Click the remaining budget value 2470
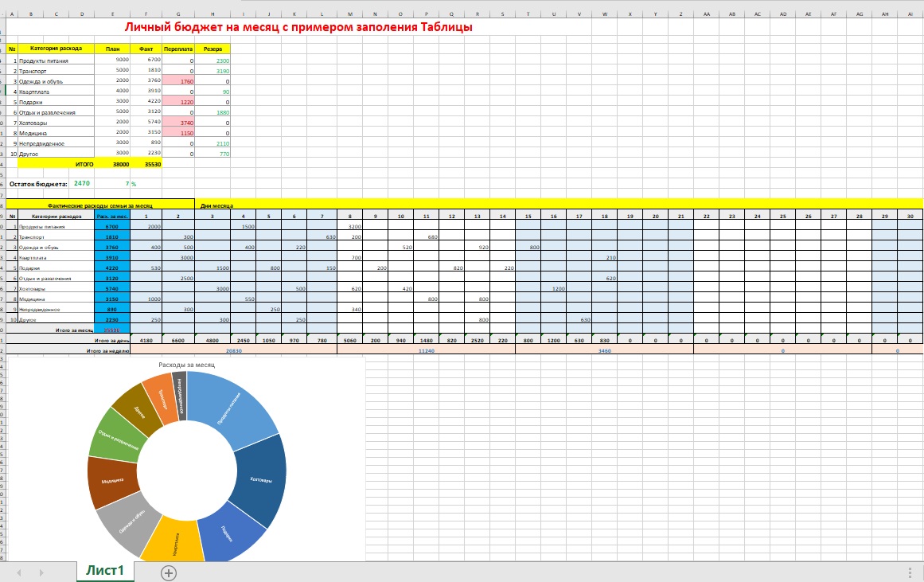This screenshot has height=582, width=924. pyautogui.click(x=82, y=183)
